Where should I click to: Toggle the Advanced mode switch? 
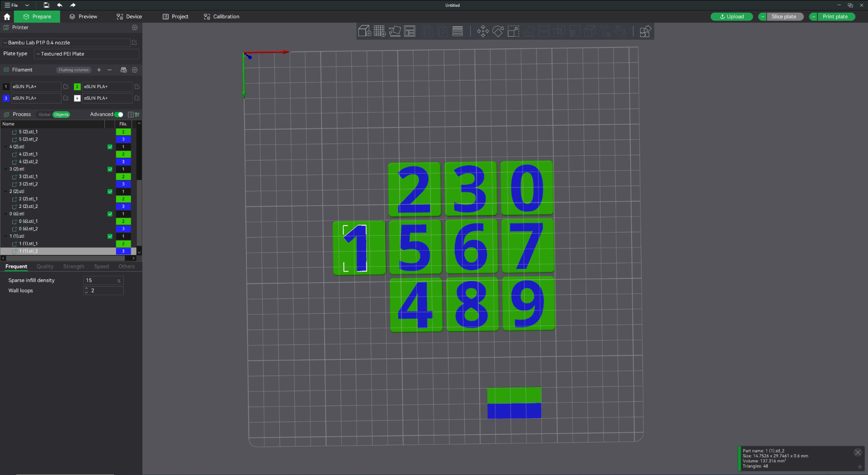tap(119, 114)
